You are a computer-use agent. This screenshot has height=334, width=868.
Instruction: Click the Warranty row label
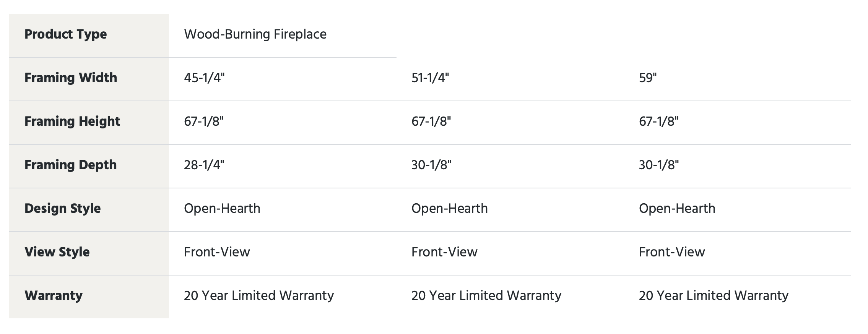click(x=54, y=296)
